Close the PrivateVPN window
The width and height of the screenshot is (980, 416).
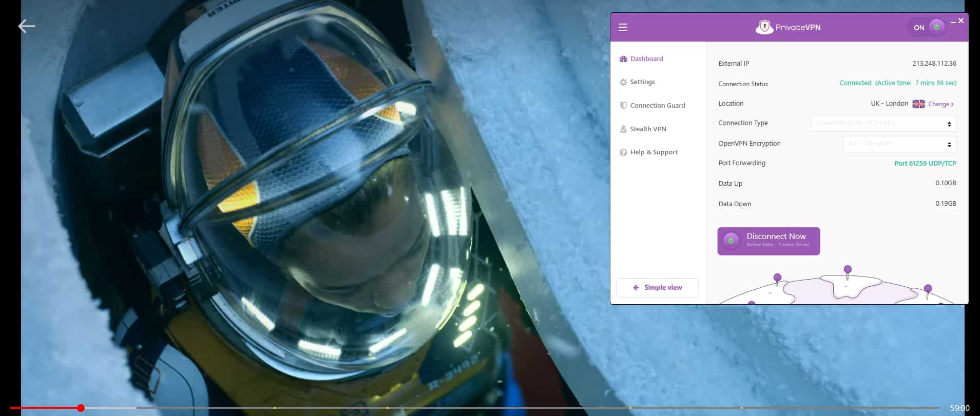tap(961, 21)
